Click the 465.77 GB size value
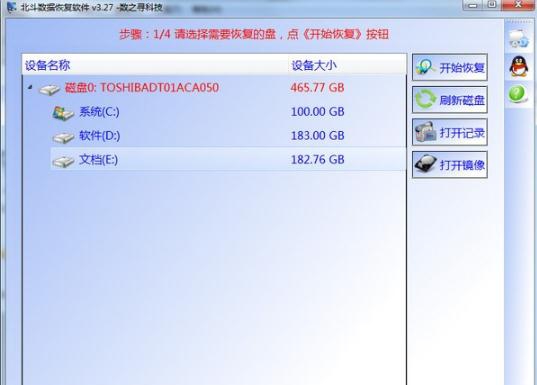This screenshot has height=385, width=537. click(317, 88)
